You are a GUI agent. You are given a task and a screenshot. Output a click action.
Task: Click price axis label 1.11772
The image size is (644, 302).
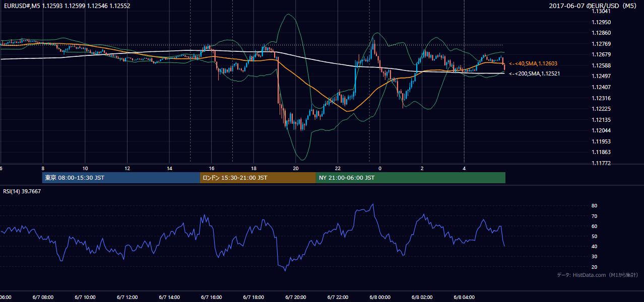[601, 163]
